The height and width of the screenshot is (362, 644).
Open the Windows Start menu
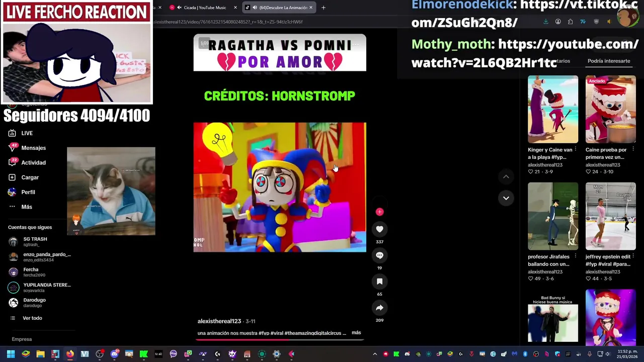point(11,354)
